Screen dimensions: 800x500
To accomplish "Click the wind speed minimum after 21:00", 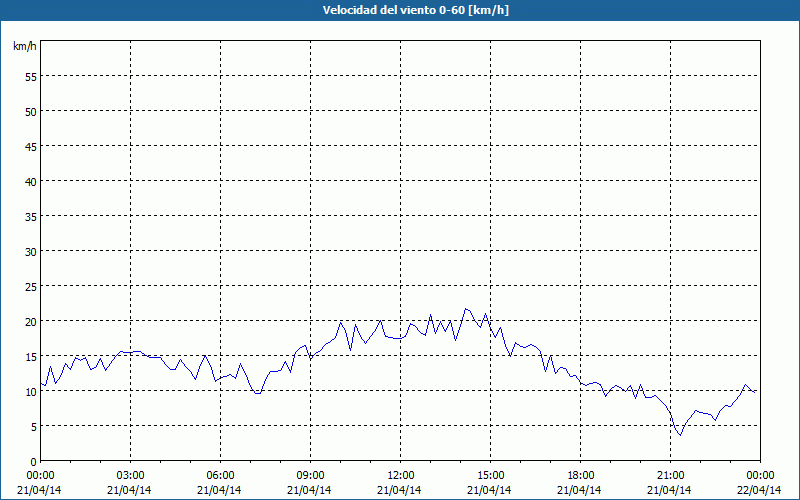I will 680,435.
